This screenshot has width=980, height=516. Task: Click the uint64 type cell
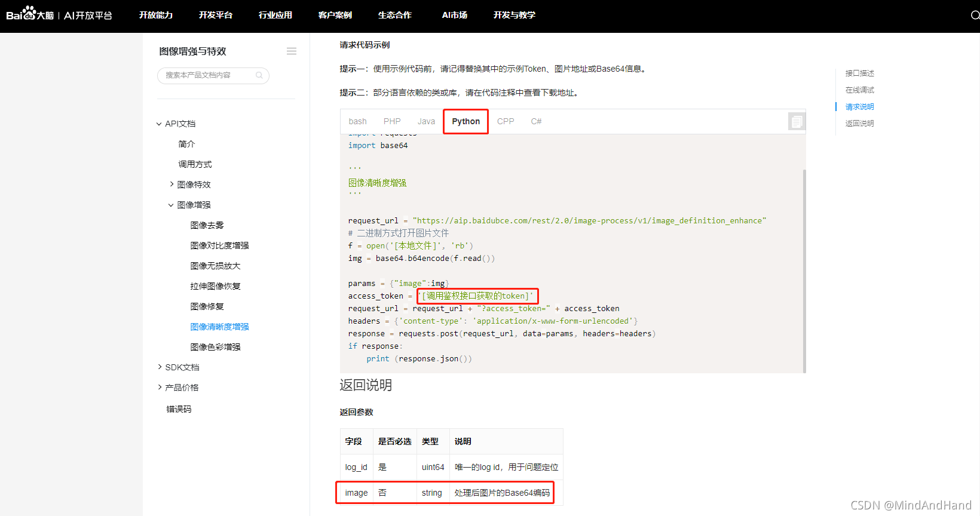click(433, 467)
